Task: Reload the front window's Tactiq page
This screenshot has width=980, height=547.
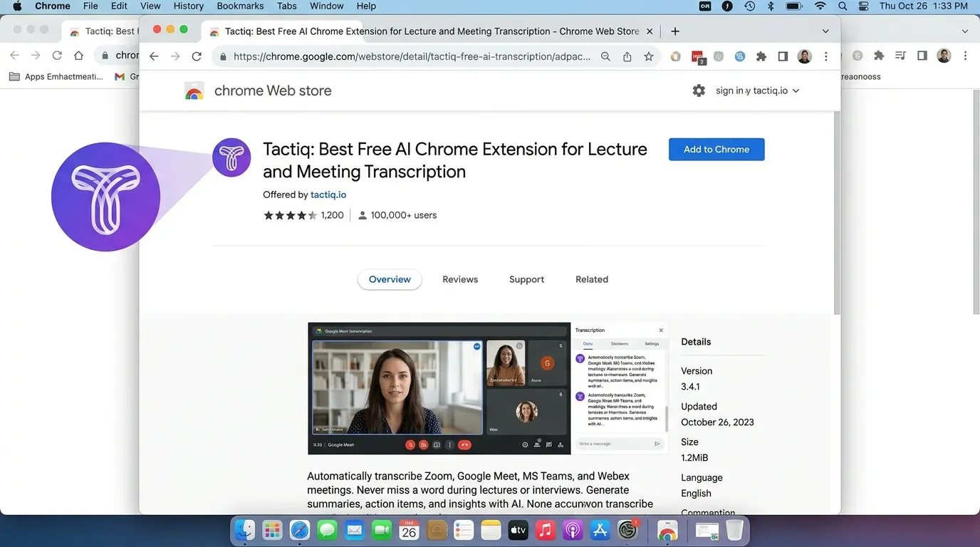Action: 197,56
